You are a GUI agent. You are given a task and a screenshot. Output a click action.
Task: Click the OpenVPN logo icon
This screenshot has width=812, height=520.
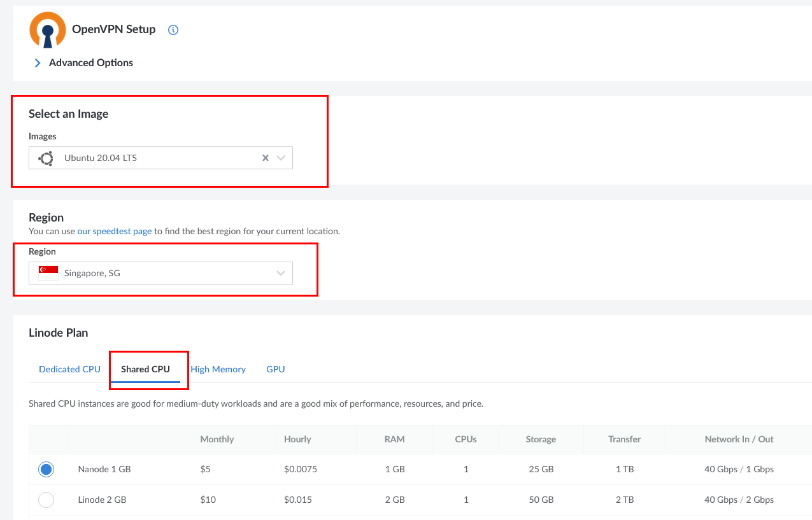click(48, 30)
